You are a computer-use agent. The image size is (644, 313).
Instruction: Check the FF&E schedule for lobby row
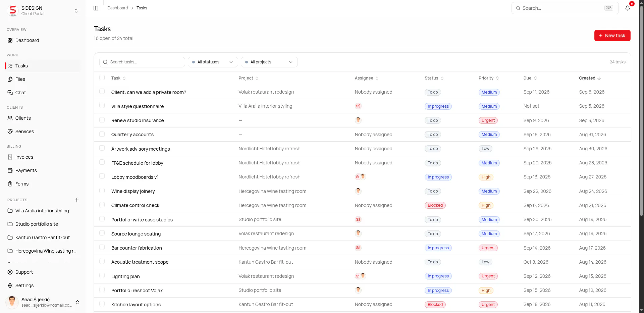[x=102, y=162]
